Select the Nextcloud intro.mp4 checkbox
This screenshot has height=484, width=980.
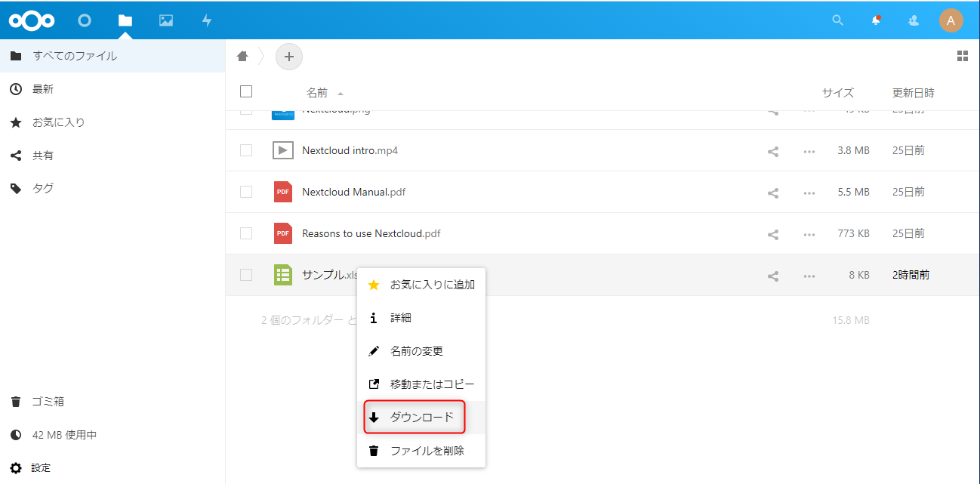246,150
